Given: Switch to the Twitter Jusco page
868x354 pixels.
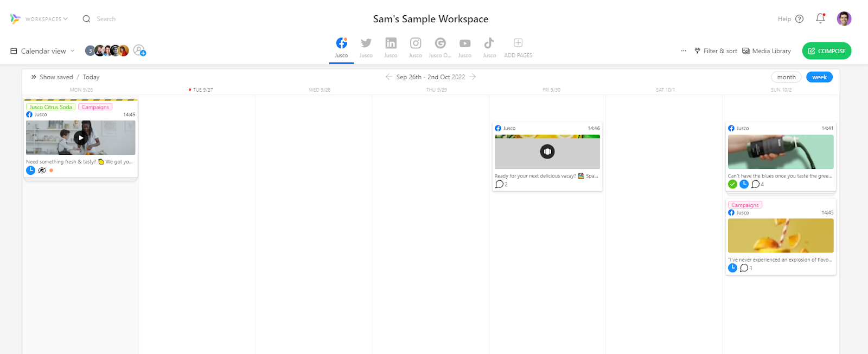Looking at the screenshot, I should pos(366,48).
